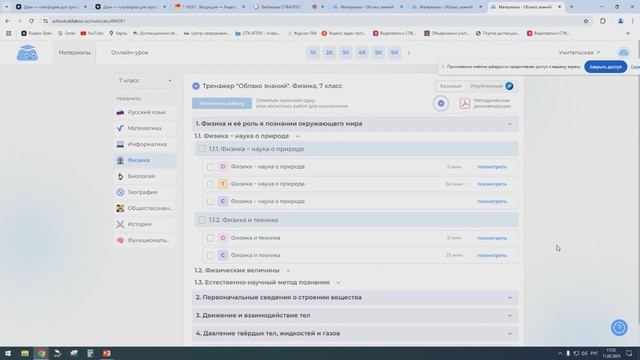
Task: Expand section 4 Давление твёрдых тел
Action: pyautogui.click(x=355, y=333)
